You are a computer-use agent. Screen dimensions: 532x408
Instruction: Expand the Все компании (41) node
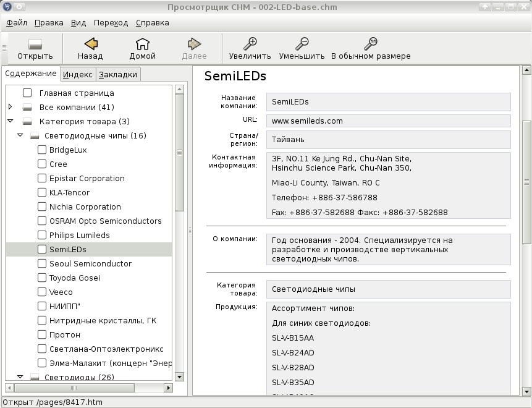coord(10,107)
